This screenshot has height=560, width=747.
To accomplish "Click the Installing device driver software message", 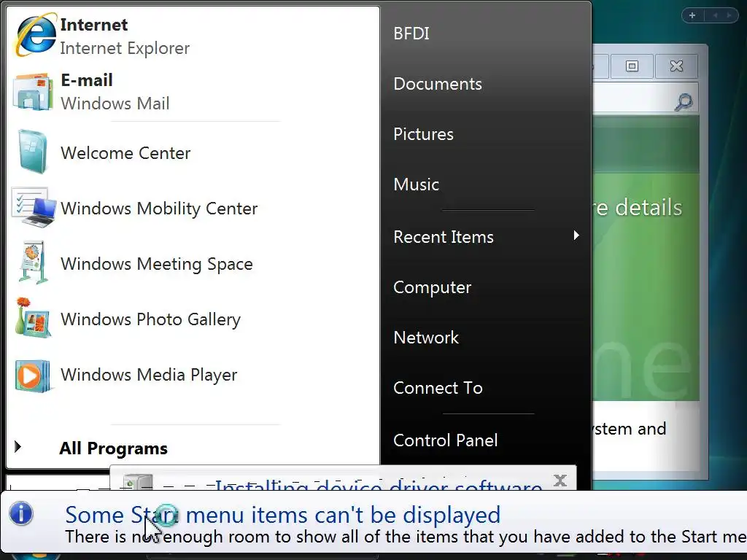I will (379, 485).
